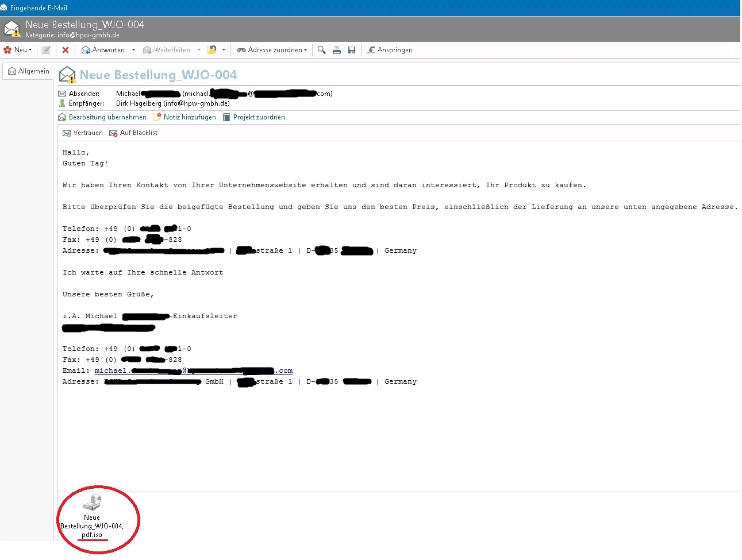This screenshot has width=742, height=560.
Task: Click the Absender envelope icon
Action: [62, 94]
